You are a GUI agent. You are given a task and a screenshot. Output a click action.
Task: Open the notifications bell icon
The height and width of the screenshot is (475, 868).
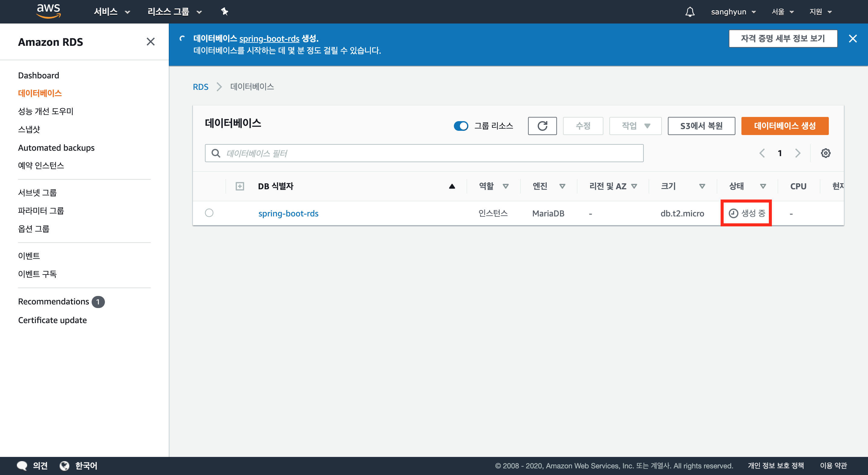690,12
